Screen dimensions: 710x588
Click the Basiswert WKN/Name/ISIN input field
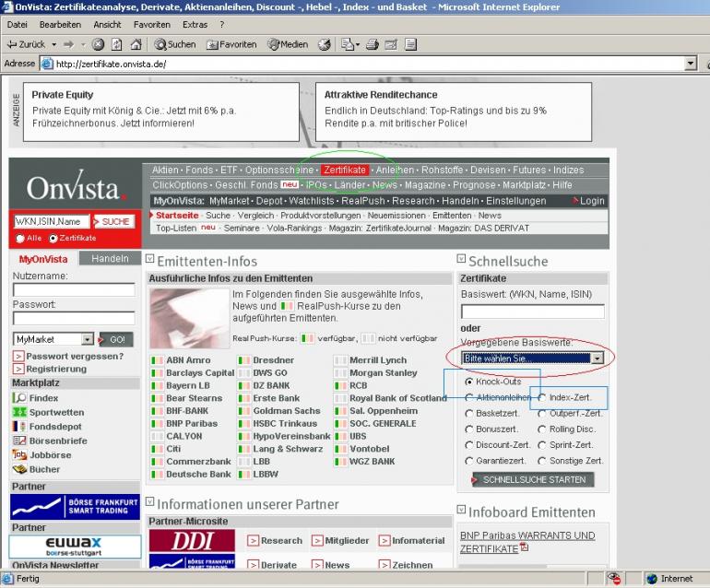tap(532, 312)
